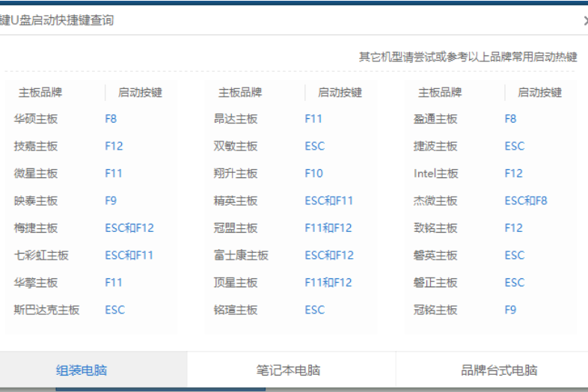Select the 华硕主板 brand label

pyautogui.click(x=36, y=119)
